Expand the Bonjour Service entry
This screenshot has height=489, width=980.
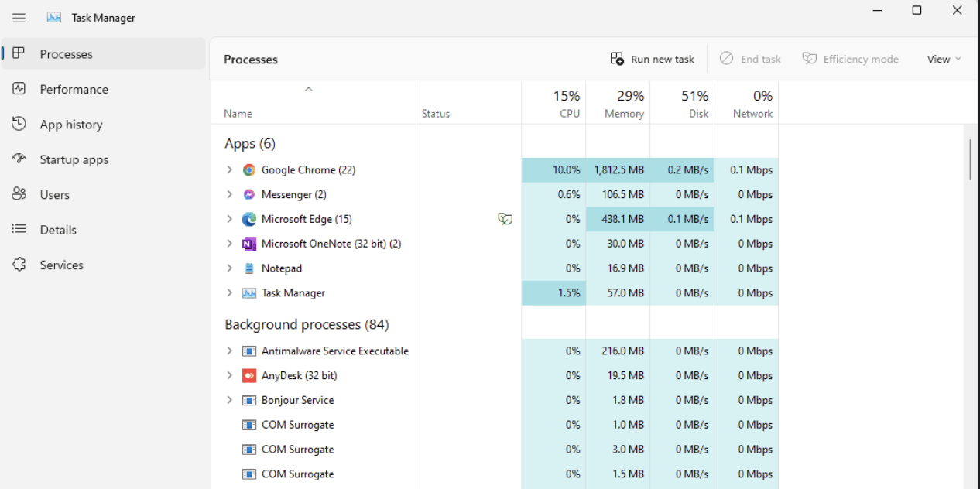229,400
